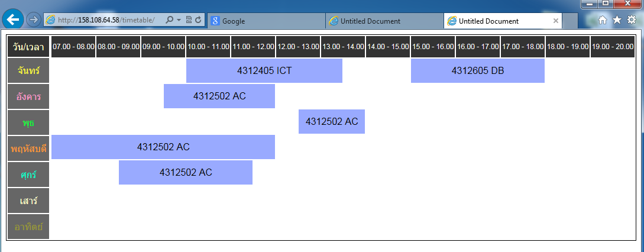The height and width of the screenshot is (252, 644).
Task: Open the new tab button
Action: pos(570,21)
